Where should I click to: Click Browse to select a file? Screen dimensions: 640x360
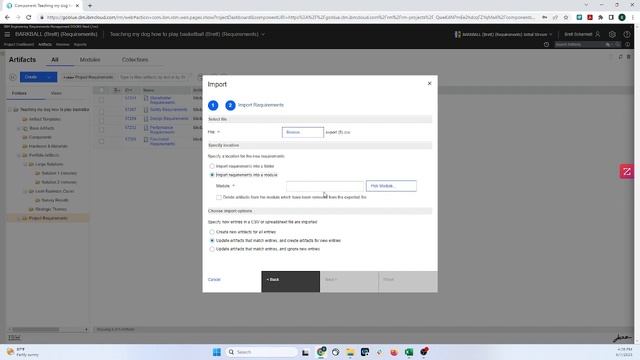[x=302, y=132]
